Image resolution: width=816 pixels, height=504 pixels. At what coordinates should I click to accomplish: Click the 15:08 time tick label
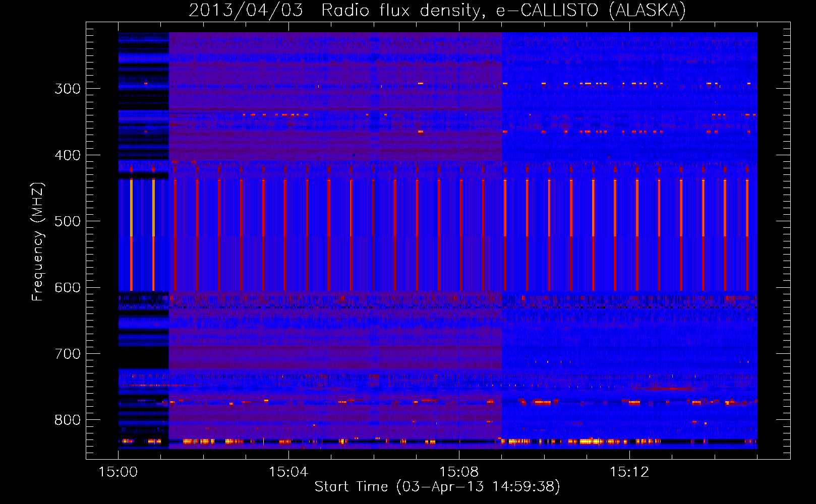[x=459, y=472]
